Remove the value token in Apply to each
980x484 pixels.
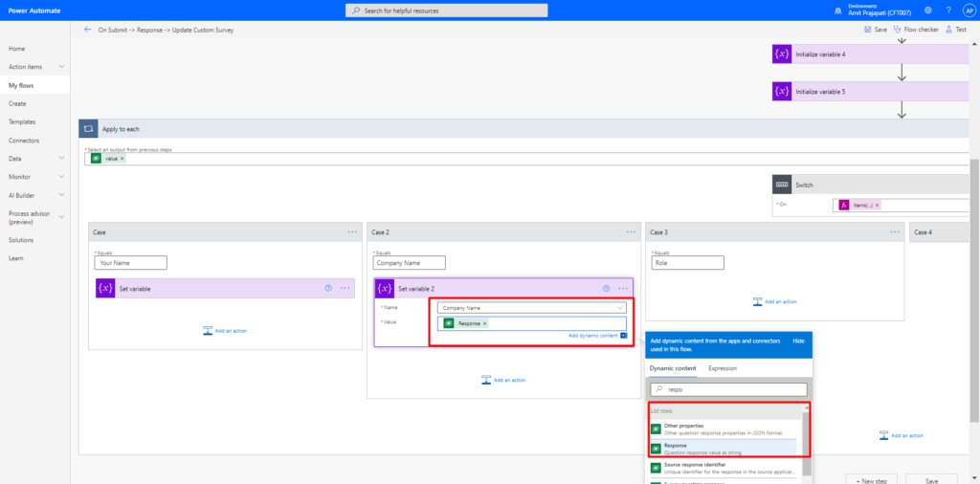pos(122,159)
